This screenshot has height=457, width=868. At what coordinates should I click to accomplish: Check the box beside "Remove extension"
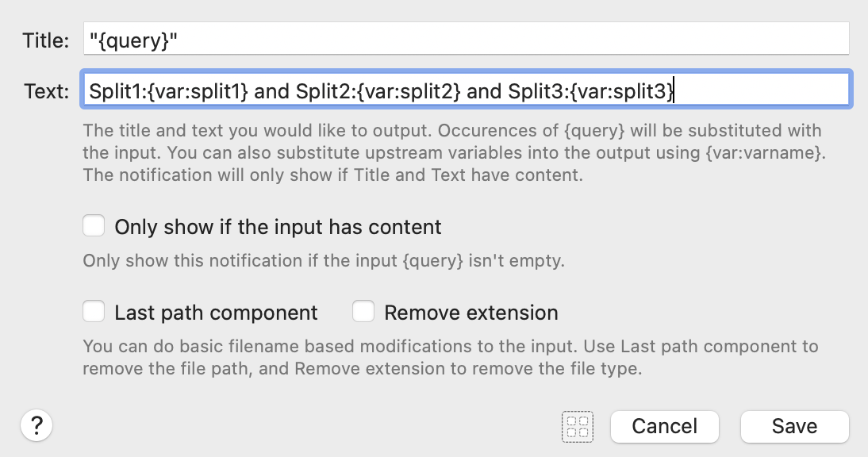(x=363, y=311)
